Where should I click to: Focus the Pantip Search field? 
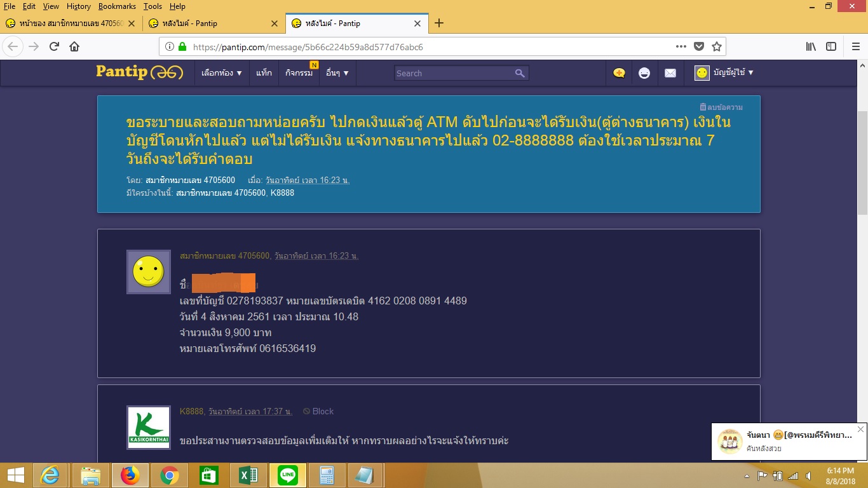pos(454,73)
